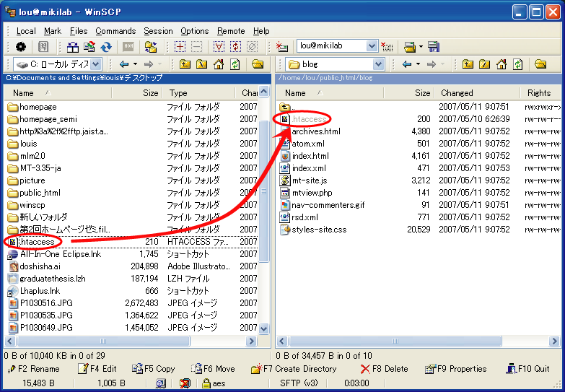Image resolution: width=565 pixels, height=392 pixels.
Task: Click the New Session icon
Action: coord(282,46)
